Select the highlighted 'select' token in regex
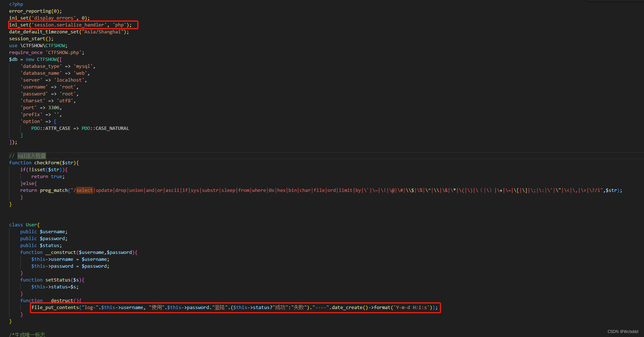The height and width of the screenshot is (337, 644). coord(84,190)
